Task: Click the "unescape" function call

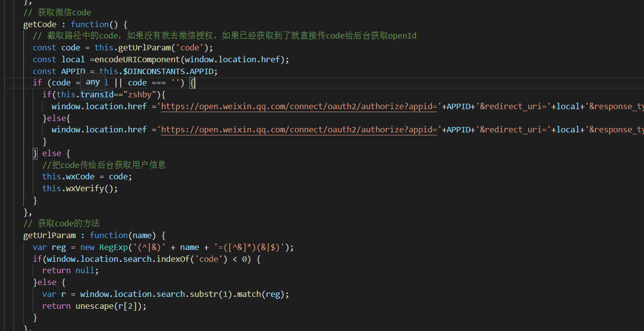Action: point(94,306)
